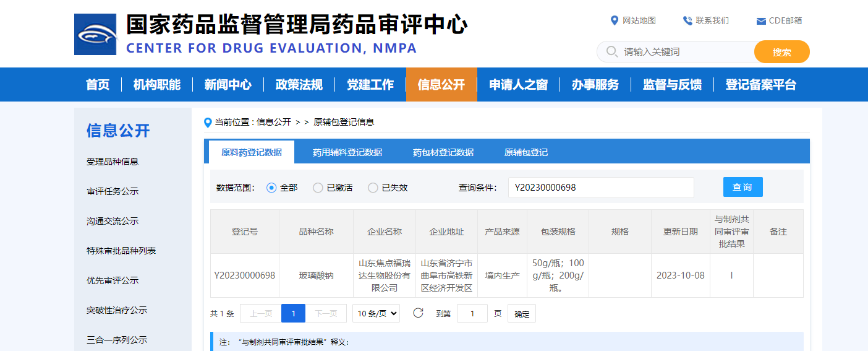The width and height of the screenshot is (868, 351).
Task: Click the site map pin icon
Action: 614,20
